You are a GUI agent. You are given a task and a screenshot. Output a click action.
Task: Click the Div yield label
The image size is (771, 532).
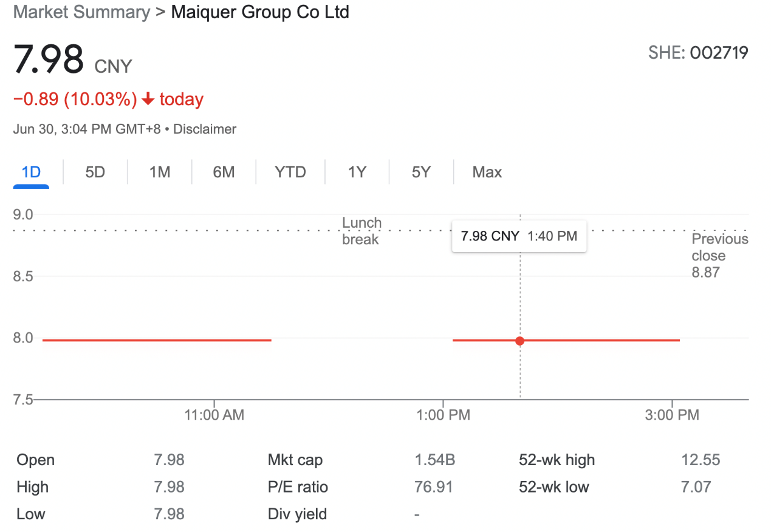click(298, 514)
